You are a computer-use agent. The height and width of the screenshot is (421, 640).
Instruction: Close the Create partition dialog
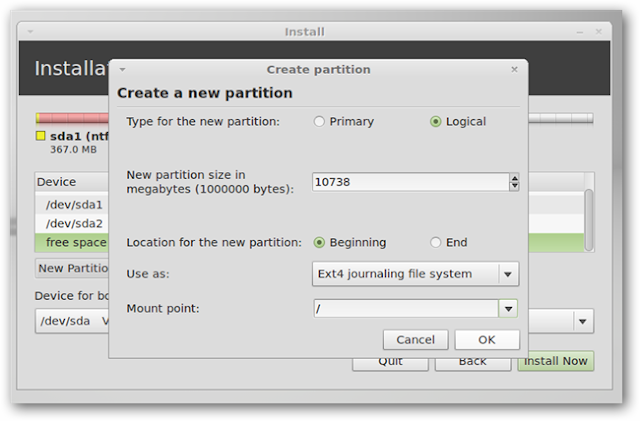click(514, 70)
